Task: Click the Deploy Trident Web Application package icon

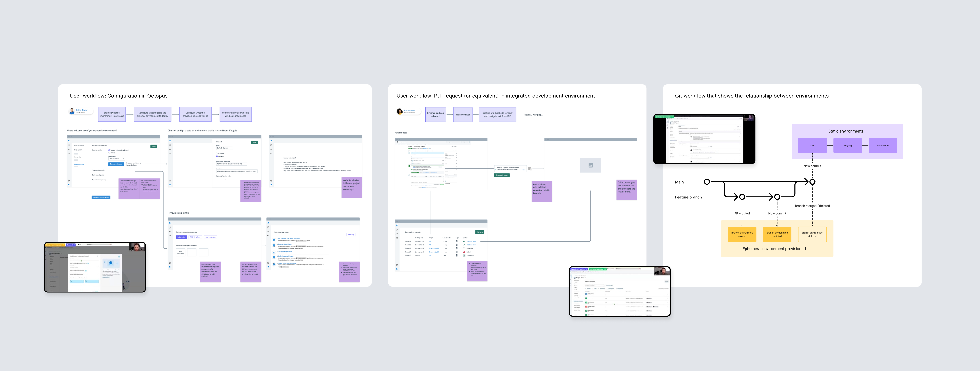Action: [274, 264]
